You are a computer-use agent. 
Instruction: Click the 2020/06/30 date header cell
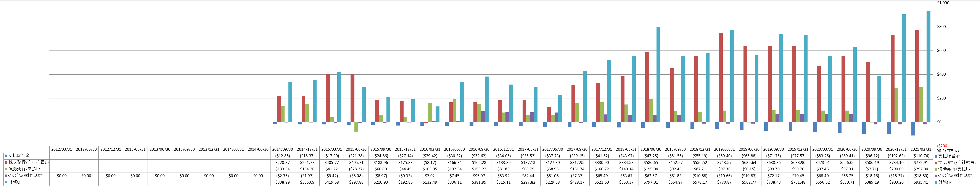coord(847,149)
